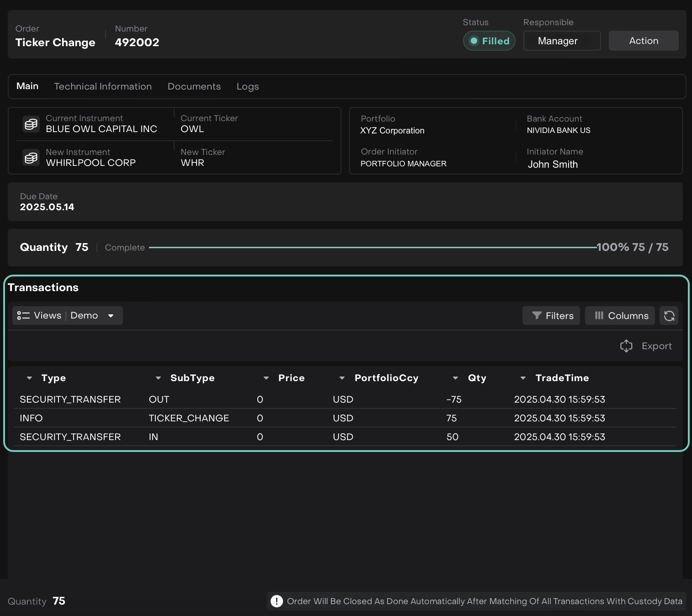Click the Views list icon
This screenshot has height=616, width=692.
pos(23,316)
